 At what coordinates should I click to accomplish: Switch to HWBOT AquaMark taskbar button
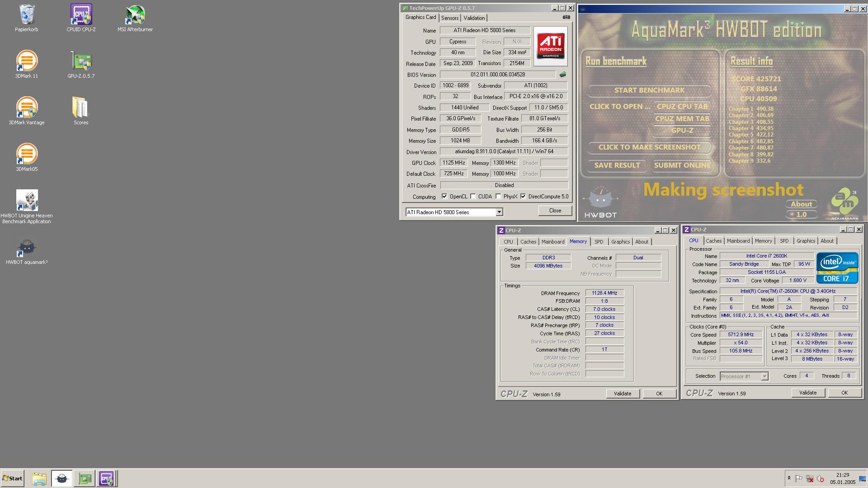point(62,479)
